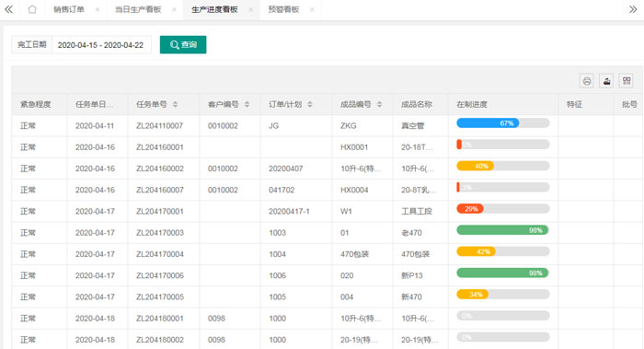Image resolution: width=644 pixels, height=349 pixels.
Task: Click product name 真空管
Action: coord(412,126)
